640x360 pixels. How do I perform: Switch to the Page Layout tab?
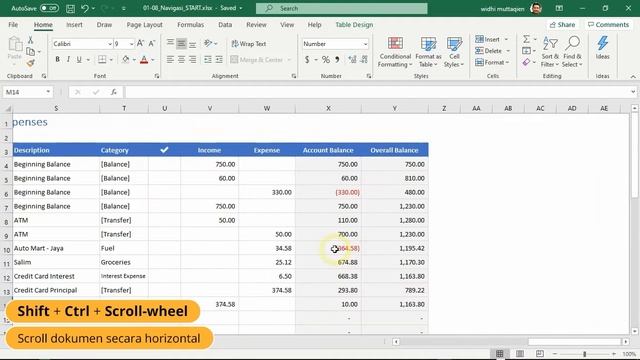pos(144,25)
